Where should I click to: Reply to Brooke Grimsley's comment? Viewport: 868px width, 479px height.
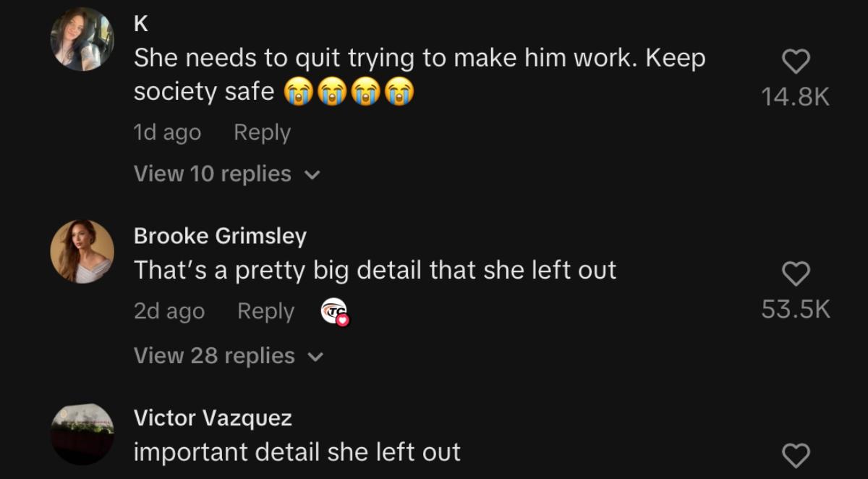point(265,311)
